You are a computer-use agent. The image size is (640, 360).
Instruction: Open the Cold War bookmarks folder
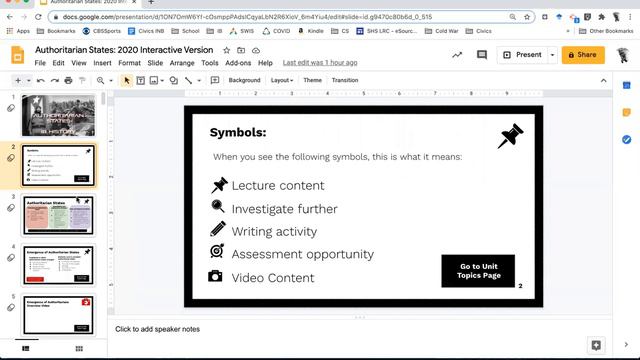pos(442,31)
